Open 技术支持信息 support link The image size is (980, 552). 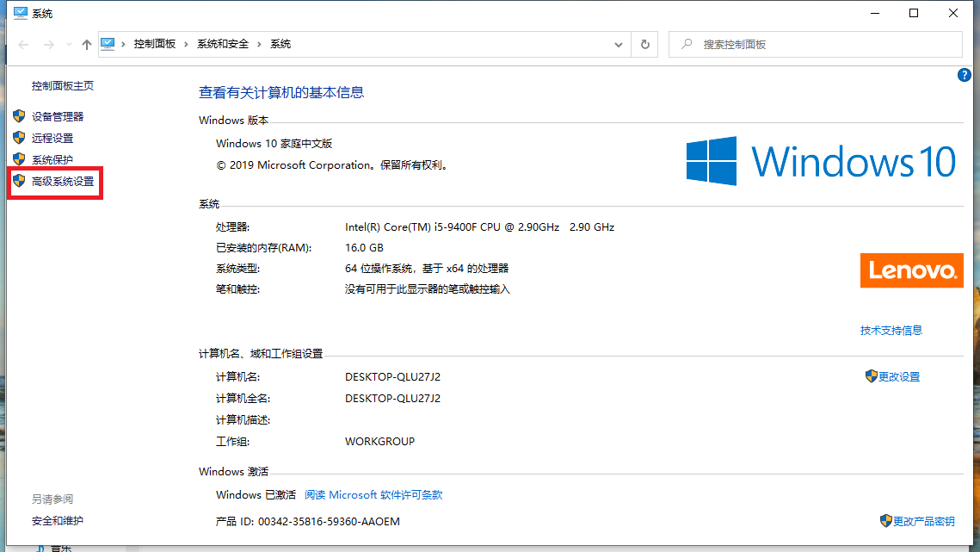pyautogui.click(x=891, y=331)
